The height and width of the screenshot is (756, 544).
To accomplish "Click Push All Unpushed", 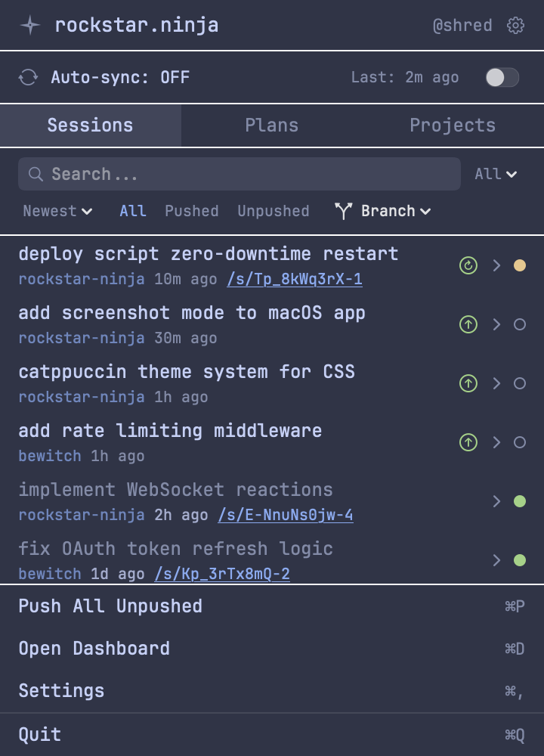I will [110, 606].
